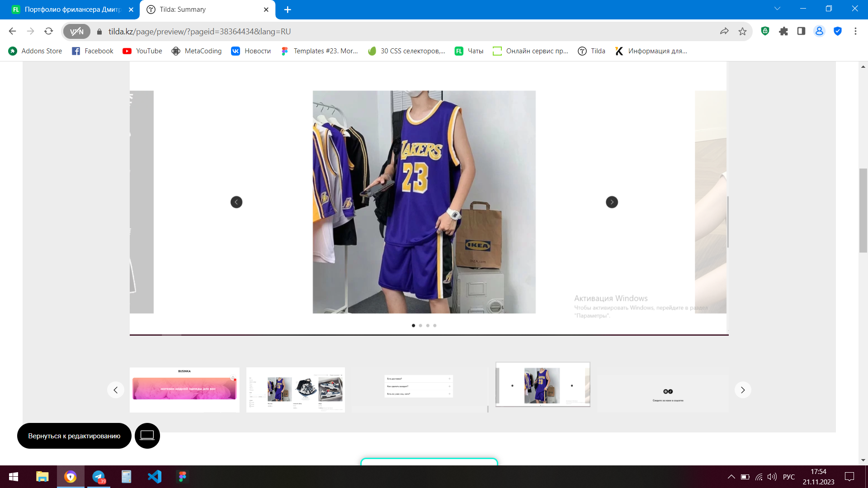Open the Calculator taskbar icon
This screenshot has width=868, height=488.
[127, 477]
